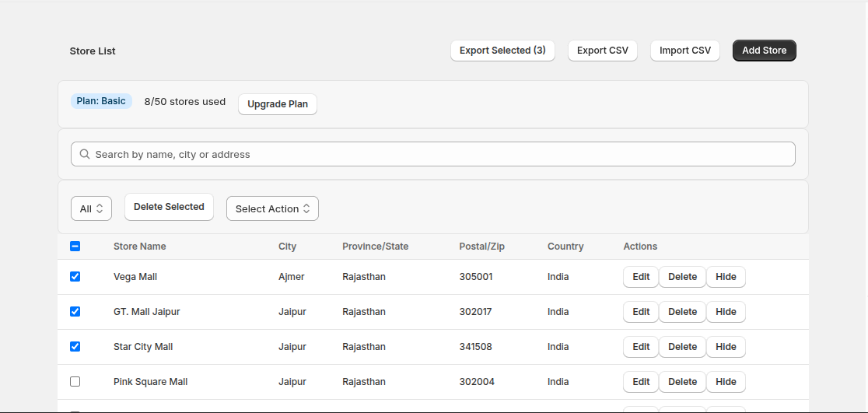This screenshot has width=868, height=413.
Task: Hide the Vega Mall store
Action: click(726, 277)
